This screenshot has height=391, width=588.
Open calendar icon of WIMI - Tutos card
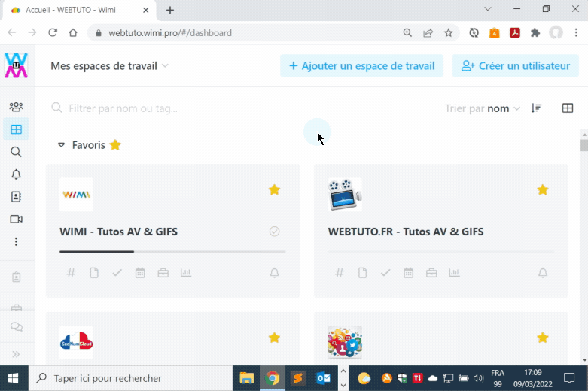tap(140, 273)
